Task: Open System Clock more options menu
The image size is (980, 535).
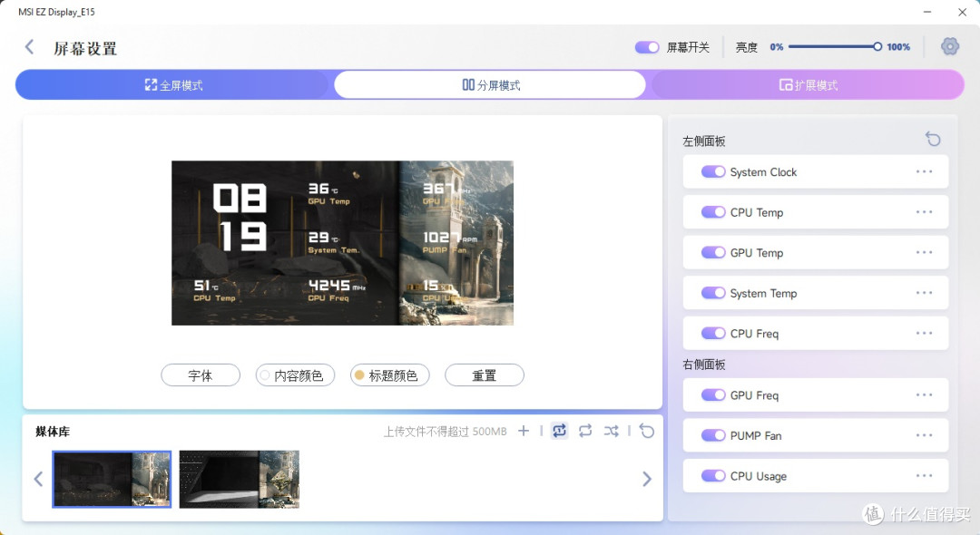Action: pyautogui.click(x=925, y=171)
